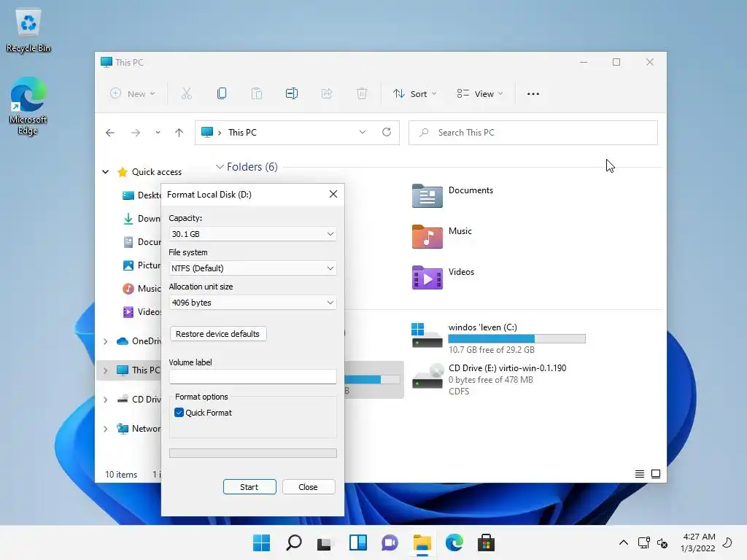The image size is (747, 560).
Task: Open the Sort menu
Action: coord(414,94)
